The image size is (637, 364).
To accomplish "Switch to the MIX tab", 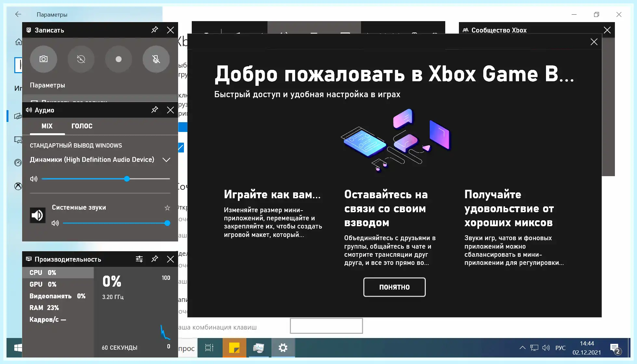I will click(x=47, y=126).
